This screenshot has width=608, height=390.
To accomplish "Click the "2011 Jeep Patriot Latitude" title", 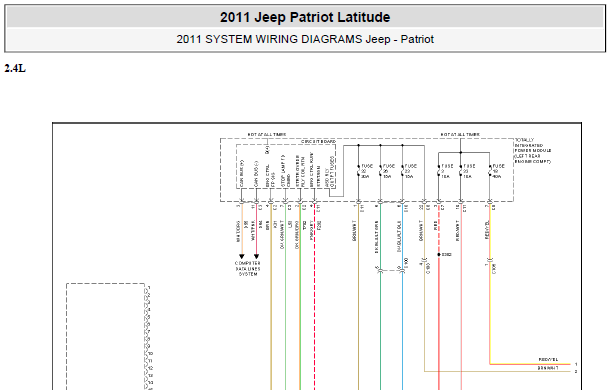I will [x=305, y=17].
